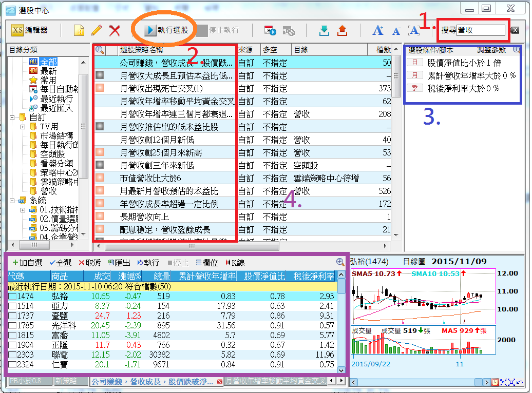Screen dimensions: 532x393
Task: Collapse the 自訂 folder tree node
Action: (12, 117)
